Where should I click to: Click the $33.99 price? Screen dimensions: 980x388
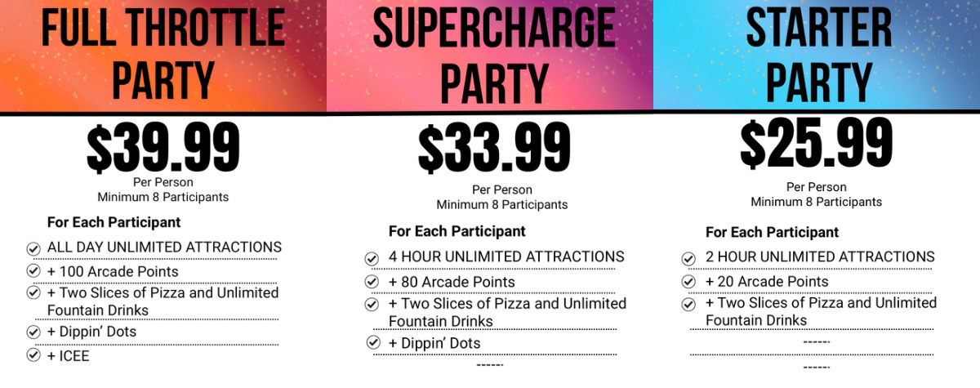click(494, 150)
